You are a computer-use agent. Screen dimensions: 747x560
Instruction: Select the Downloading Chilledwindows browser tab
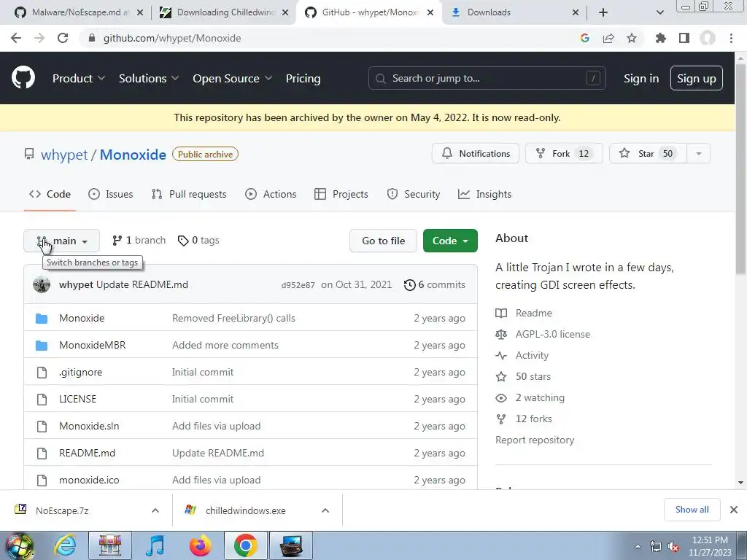pyautogui.click(x=223, y=12)
